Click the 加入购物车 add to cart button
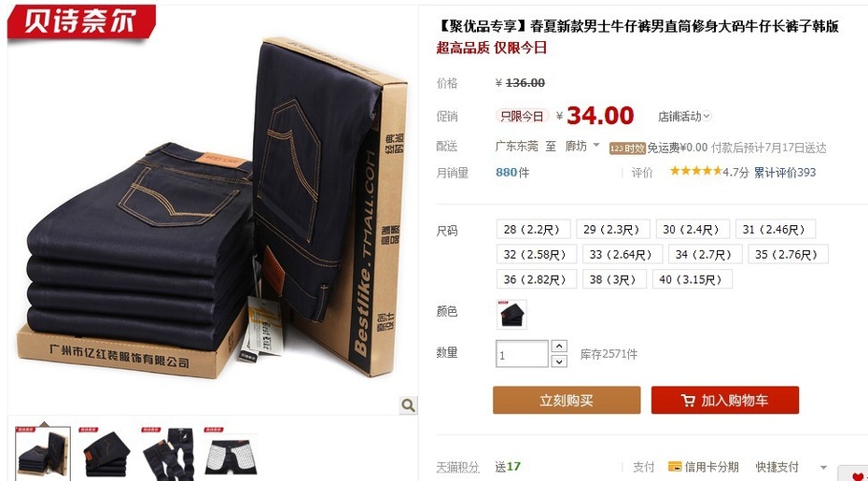Viewport: 868px width, 481px height. pos(724,400)
